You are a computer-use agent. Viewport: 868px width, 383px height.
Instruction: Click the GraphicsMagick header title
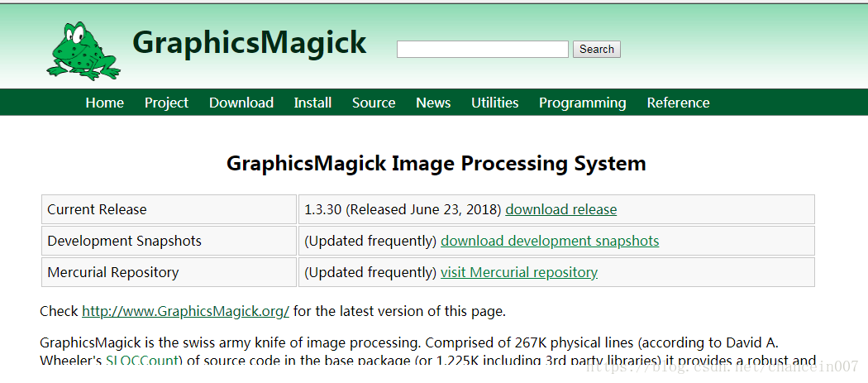pos(249,43)
